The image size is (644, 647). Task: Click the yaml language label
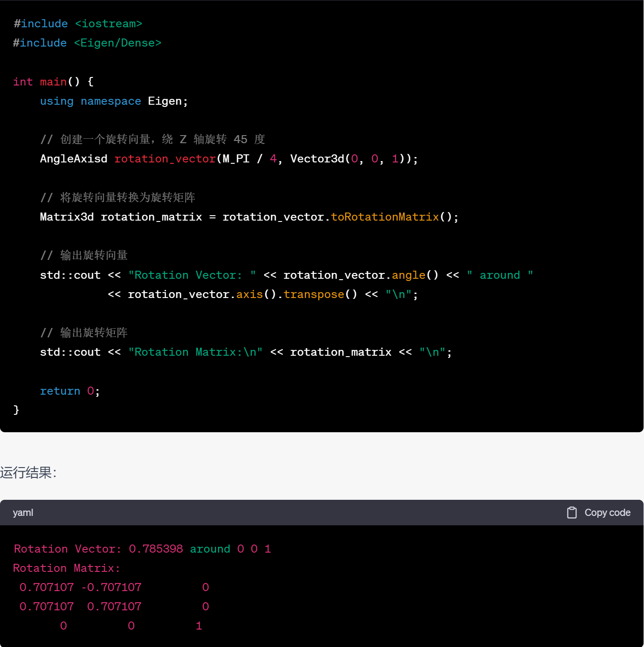tap(23, 513)
